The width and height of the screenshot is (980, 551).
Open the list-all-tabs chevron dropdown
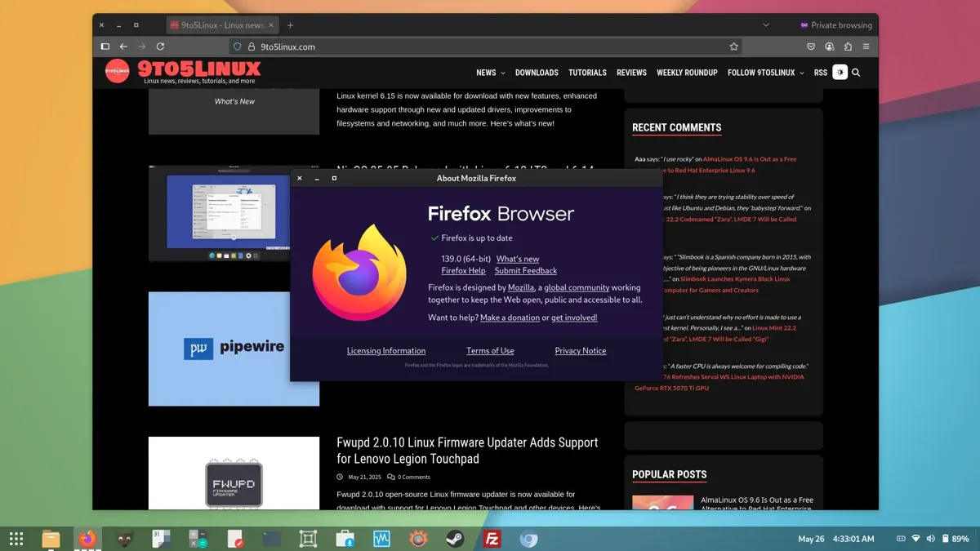click(766, 24)
